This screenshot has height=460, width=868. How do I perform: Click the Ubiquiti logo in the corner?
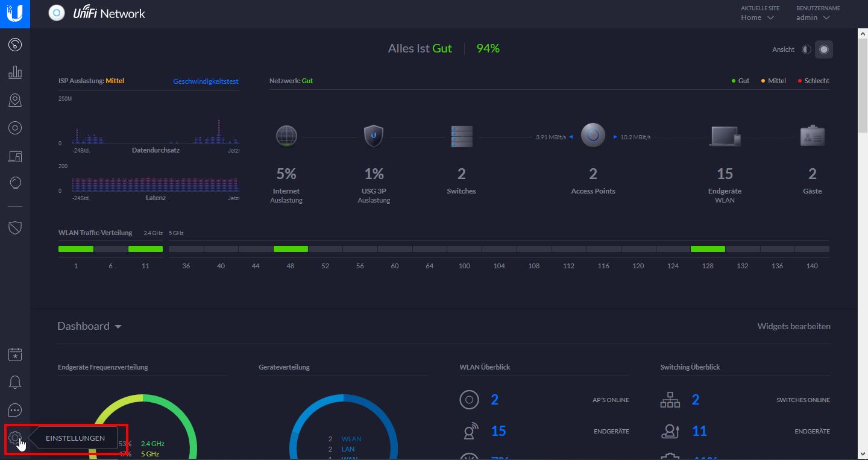[x=15, y=13]
